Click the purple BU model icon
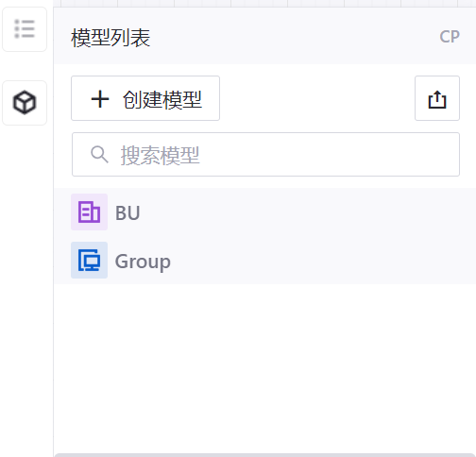This screenshot has width=476, height=457. point(89,212)
